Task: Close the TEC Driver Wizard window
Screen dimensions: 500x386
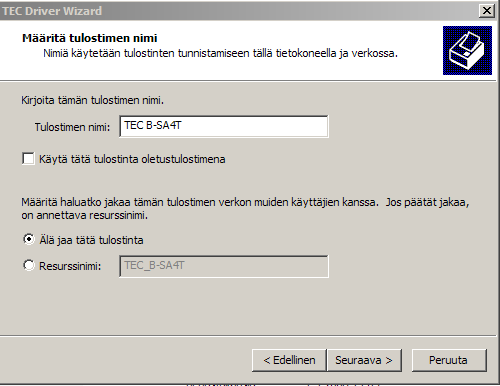Action: tap(487, 11)
